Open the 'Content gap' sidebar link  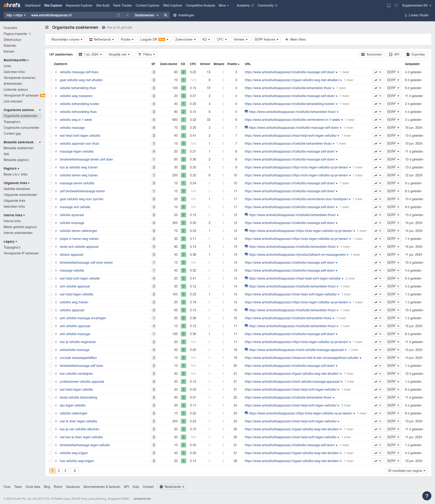12,134
